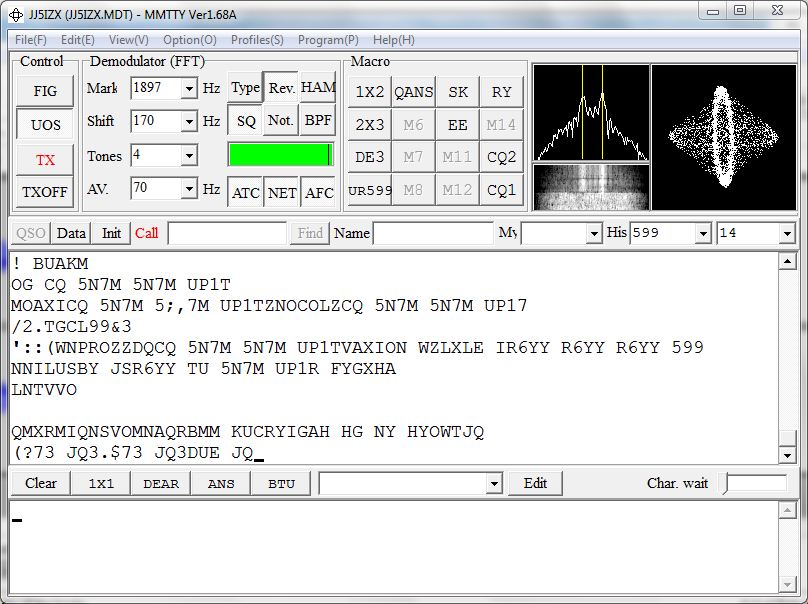
Task: Click the QANS macro button
Action: [413, 92]
